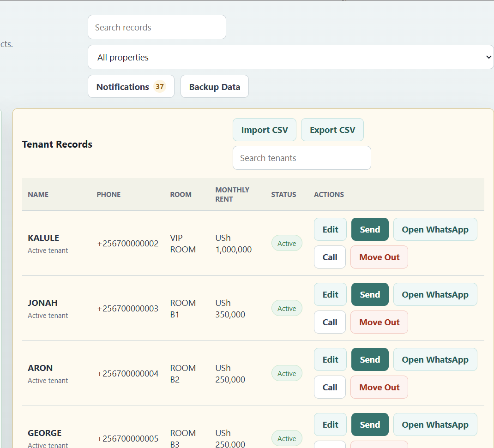This screenshot has width=494, height=448.
Task: Call tenant JONAH
Action: pos(330,322)
